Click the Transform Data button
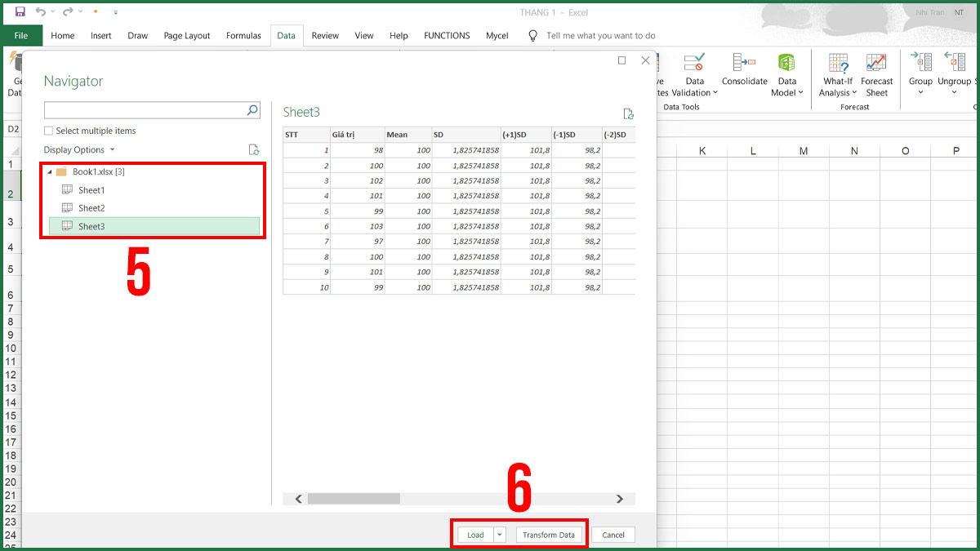The width and height of the screenshot is (980, 551). pos(549,535)
